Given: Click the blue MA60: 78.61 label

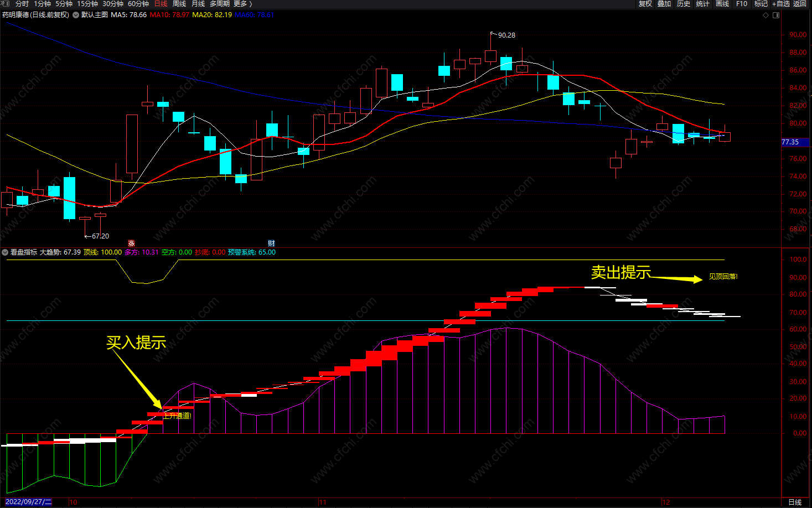Looking at the screenshot, I should pyautogui.click(x=255, y=15).
